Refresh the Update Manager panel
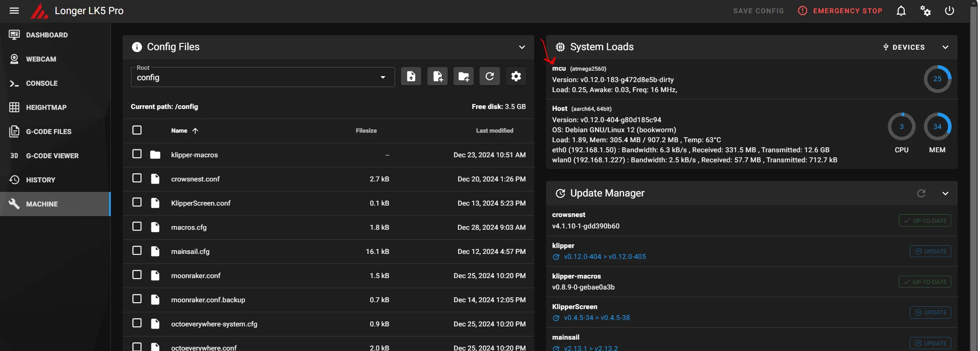This screenshot has width=980, height=351. tap(921, 193)
